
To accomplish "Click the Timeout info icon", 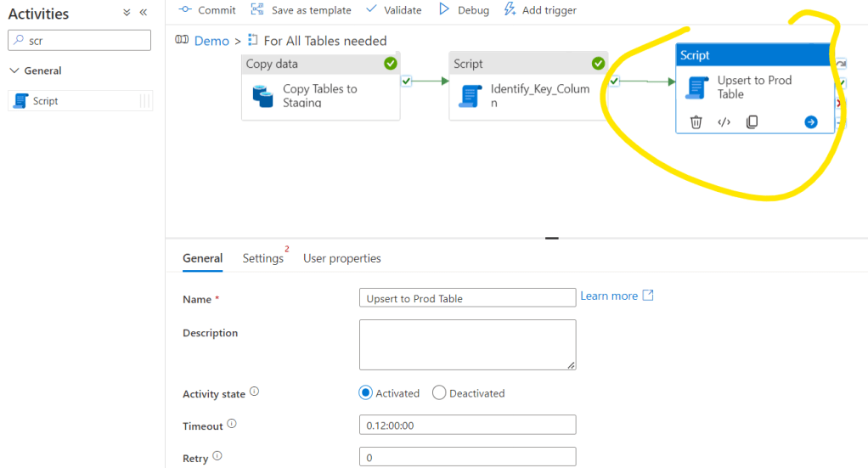I will click(232, 425).
